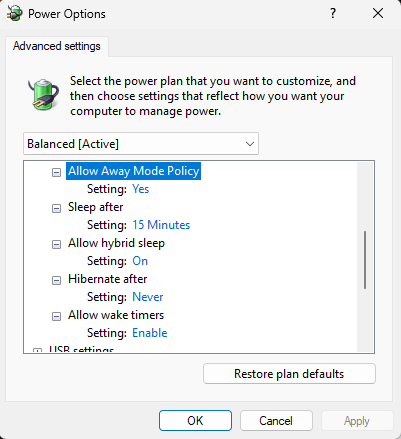Viewport: 401px width, 439px height.
Task: Collapse the Allow hybrid sleep node
Action: (x=57, y=244)
